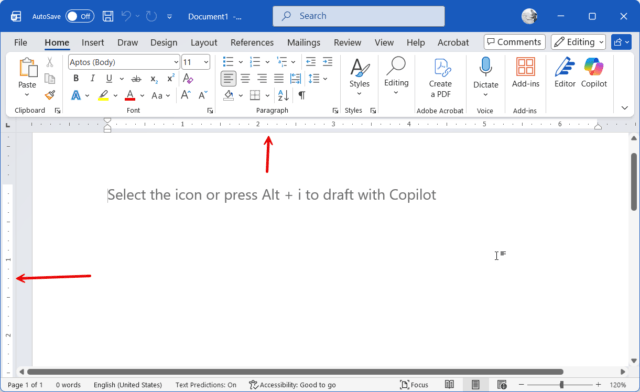Toggle left alignment
This screenshot has height=392, width=640.
point(228,78)
